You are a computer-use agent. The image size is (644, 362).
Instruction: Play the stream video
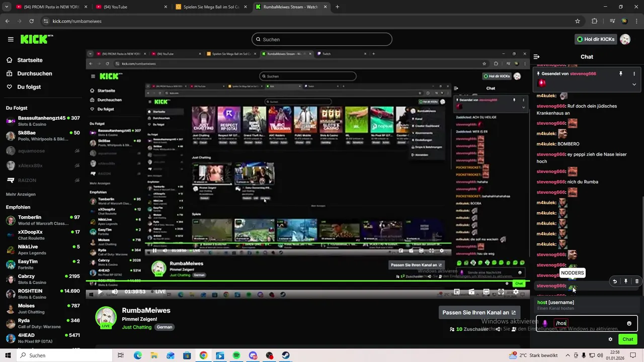click(100, 292)
